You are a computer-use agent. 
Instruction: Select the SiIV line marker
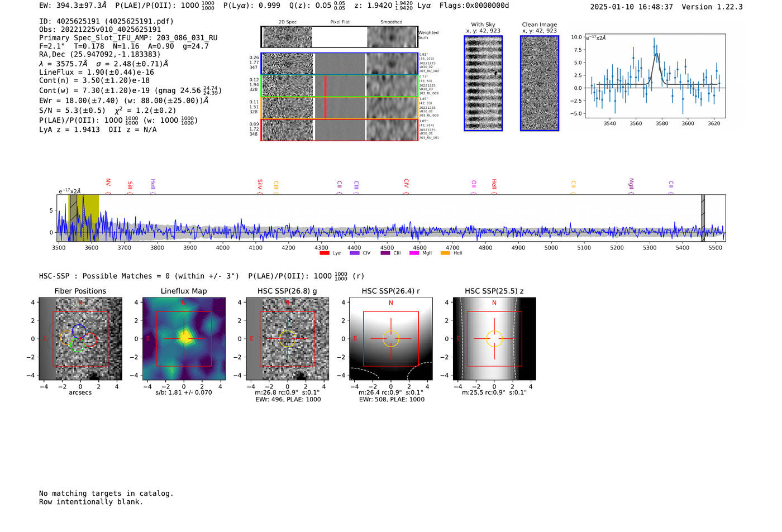260,186
